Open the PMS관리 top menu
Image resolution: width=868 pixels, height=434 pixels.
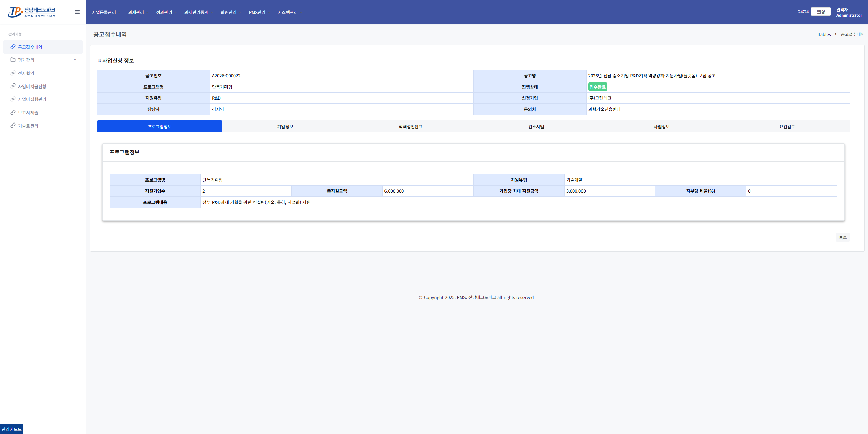pyautogui.click(x=257, y=12)
